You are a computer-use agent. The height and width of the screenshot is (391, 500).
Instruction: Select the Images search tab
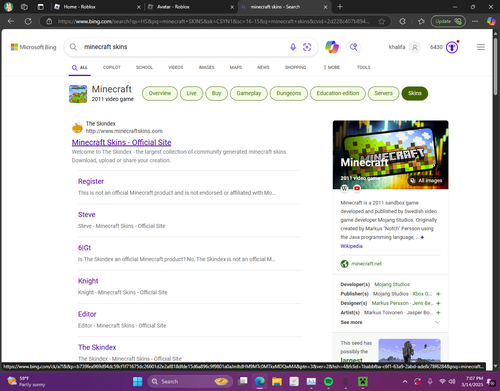[207, 67]
